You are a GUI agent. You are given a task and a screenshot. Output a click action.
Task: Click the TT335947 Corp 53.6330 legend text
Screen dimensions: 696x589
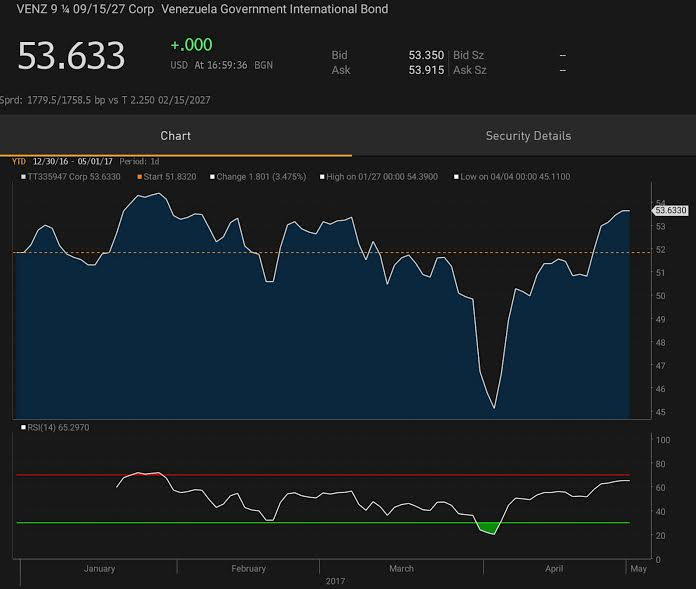74,177
